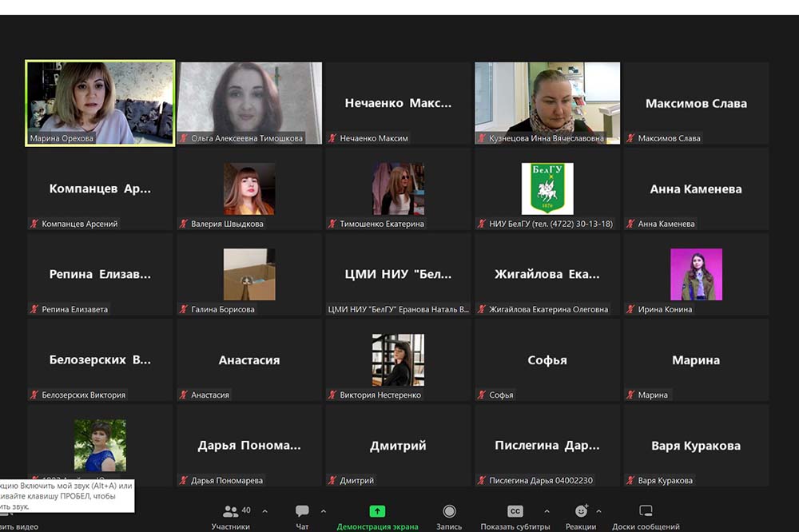Click the БелГУ green emblem avatar
Image resolution: width=799 pixels, height=532 pixels.
(x=547, y=189)
